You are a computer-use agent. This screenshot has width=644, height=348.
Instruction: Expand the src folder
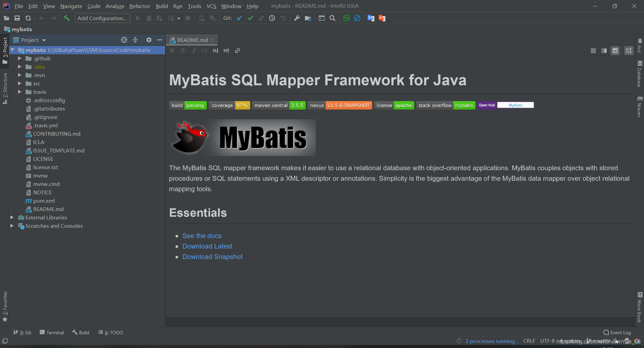19,83
